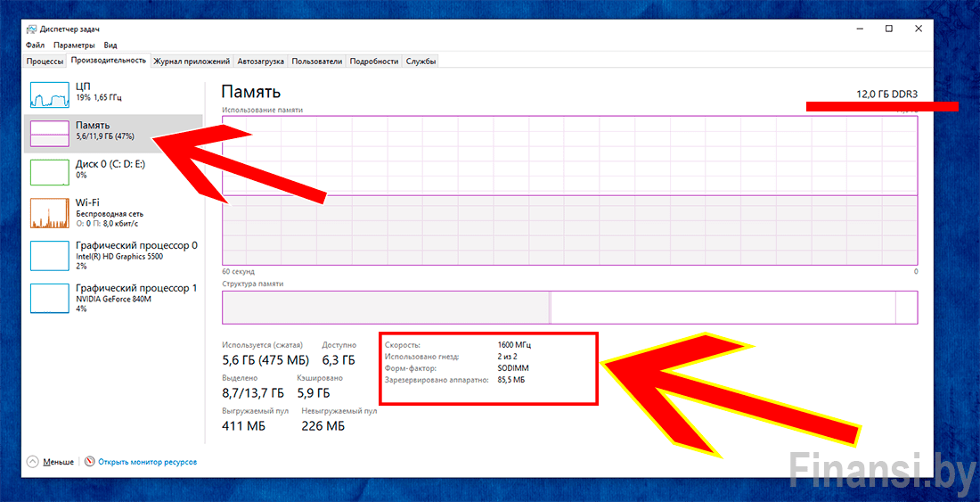Open the Вид menu
980x502 pixels.
[110, 45]
